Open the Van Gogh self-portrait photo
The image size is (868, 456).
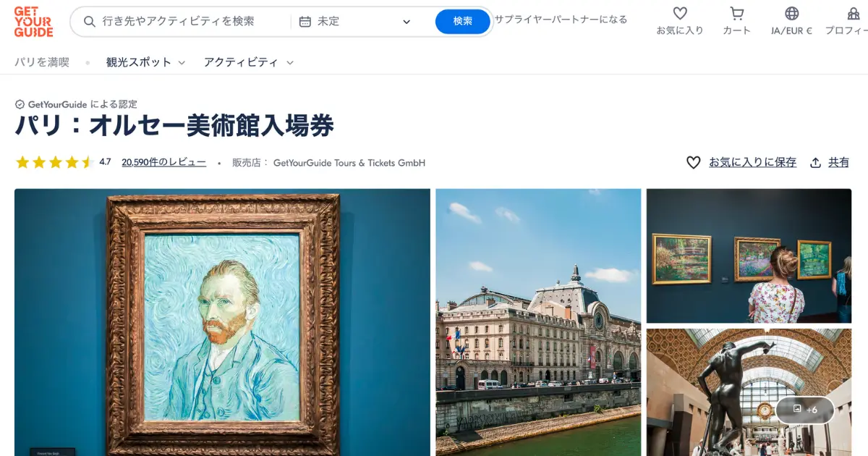coord(222,322)
